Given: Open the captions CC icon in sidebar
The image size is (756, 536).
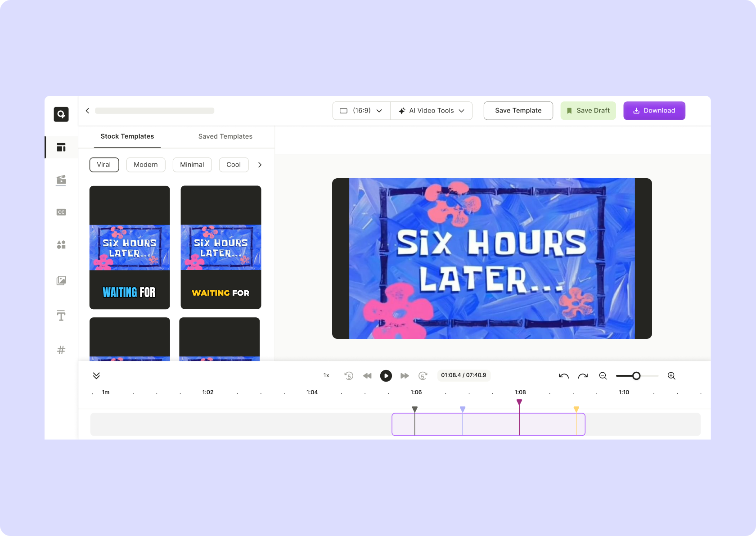Looking at the screenshot, I should click(x=61, y=212).
